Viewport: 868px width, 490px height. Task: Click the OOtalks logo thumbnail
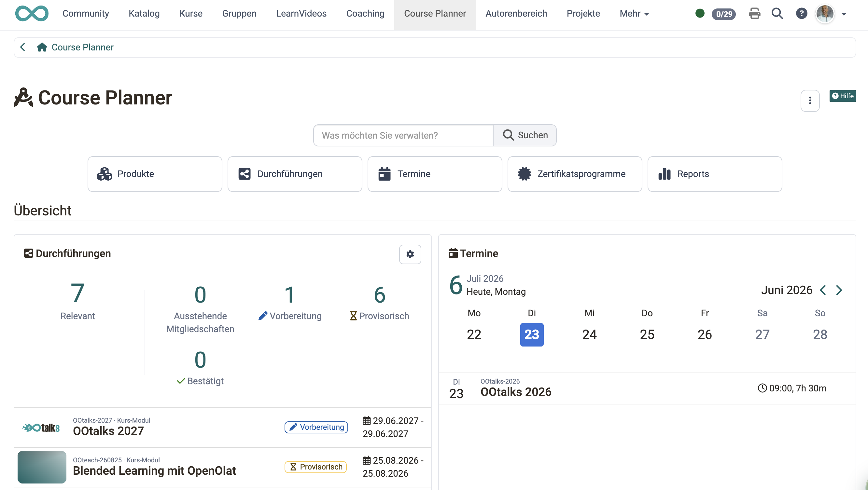[41, 428]
